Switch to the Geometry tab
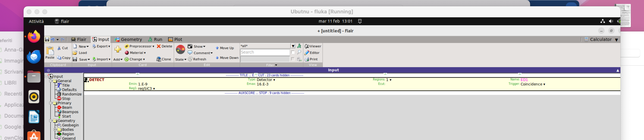Screen dimensions: 644x140 pos(128,39)
